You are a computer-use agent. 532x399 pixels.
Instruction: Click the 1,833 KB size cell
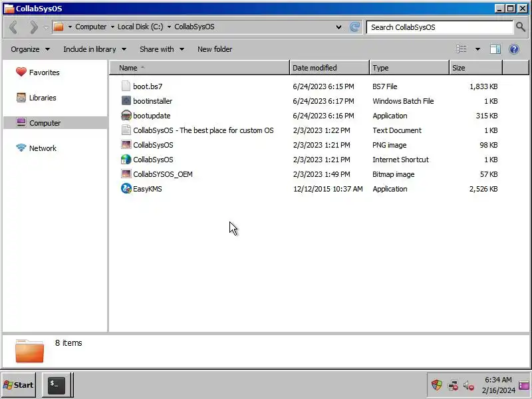[483, 86]
